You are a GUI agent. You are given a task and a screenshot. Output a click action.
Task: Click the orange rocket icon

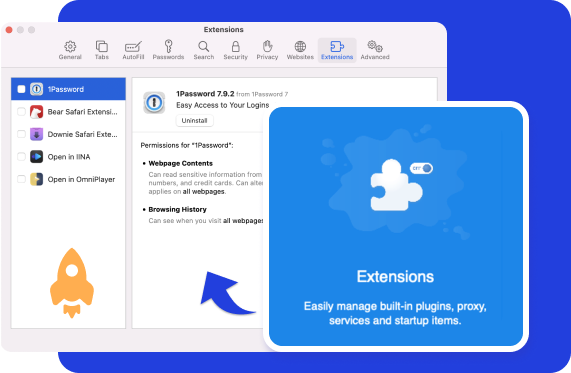[x=72, y=283]
